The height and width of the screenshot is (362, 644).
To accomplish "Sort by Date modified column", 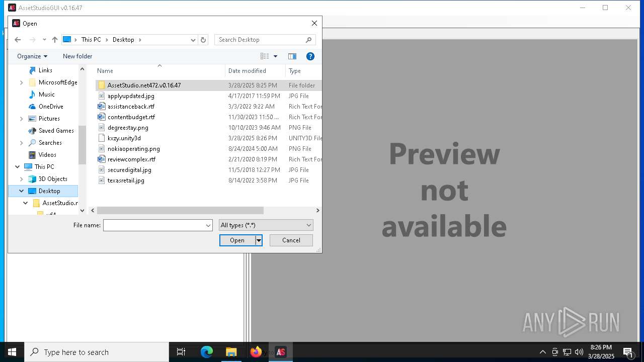I will click(255, 71).
